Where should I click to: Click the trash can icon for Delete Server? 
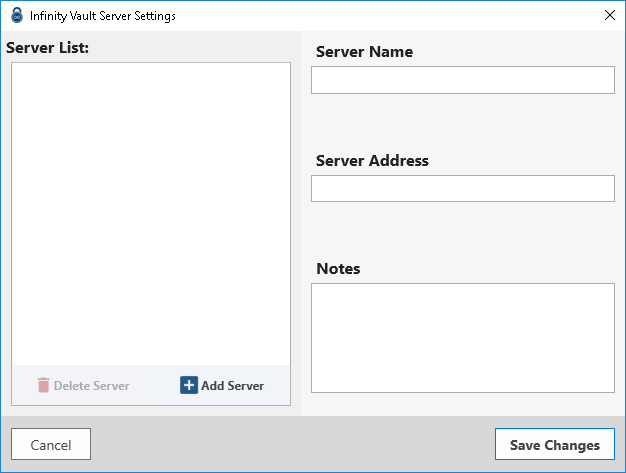click(43, 385)
